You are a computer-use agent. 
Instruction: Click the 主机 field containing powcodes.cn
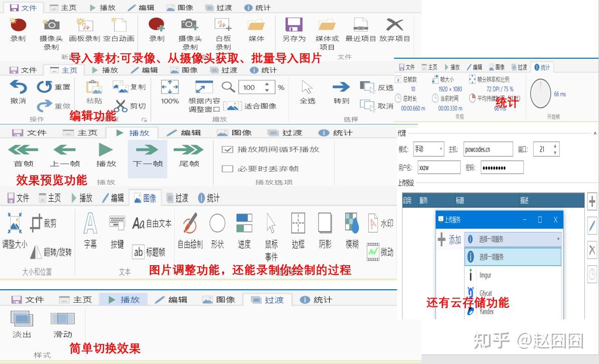pos(488,149)
